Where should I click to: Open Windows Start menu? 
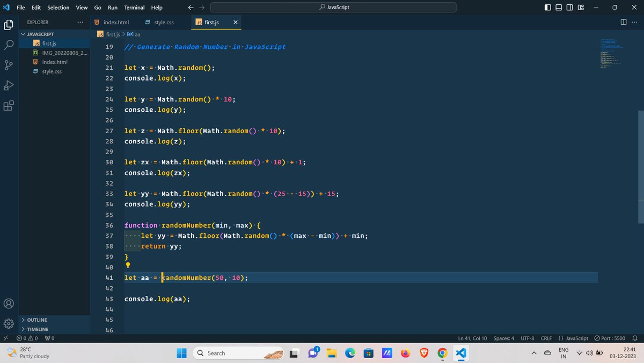(x=182, y=353)
